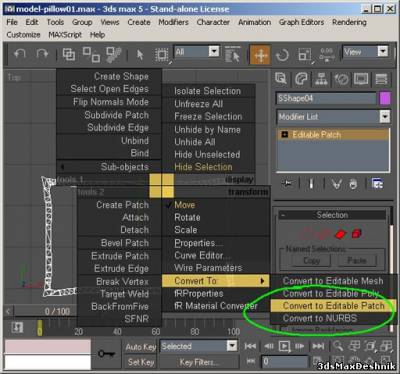Toggle Set Key mode
Image resolution: width=400 pixels, height=374 pixels.
[141, 362]
